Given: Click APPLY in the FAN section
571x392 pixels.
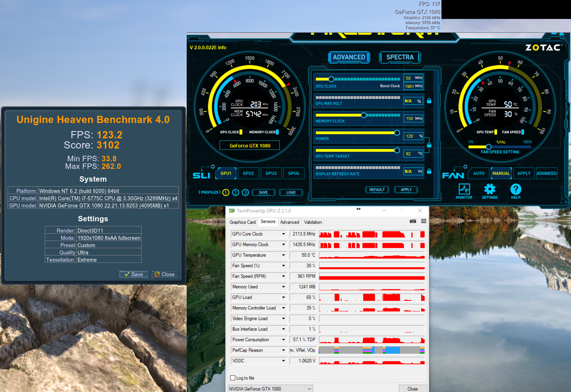Looking at the screenshot, I should point(524,174).
